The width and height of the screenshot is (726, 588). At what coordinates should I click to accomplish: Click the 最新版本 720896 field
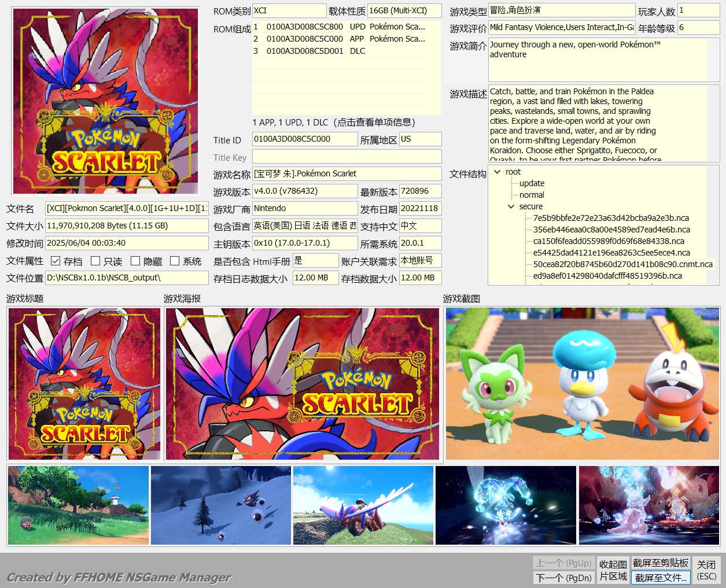pyautogui.click(x=420, y=191)
